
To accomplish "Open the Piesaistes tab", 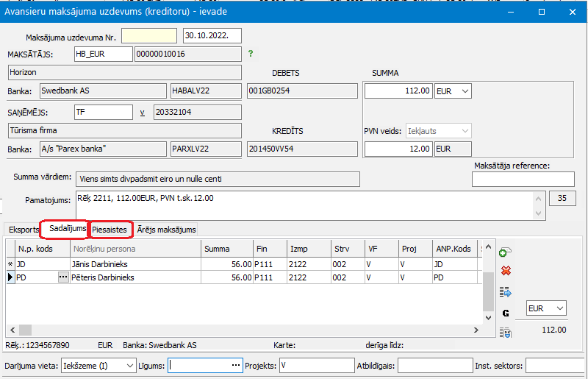I will (110, 230).
